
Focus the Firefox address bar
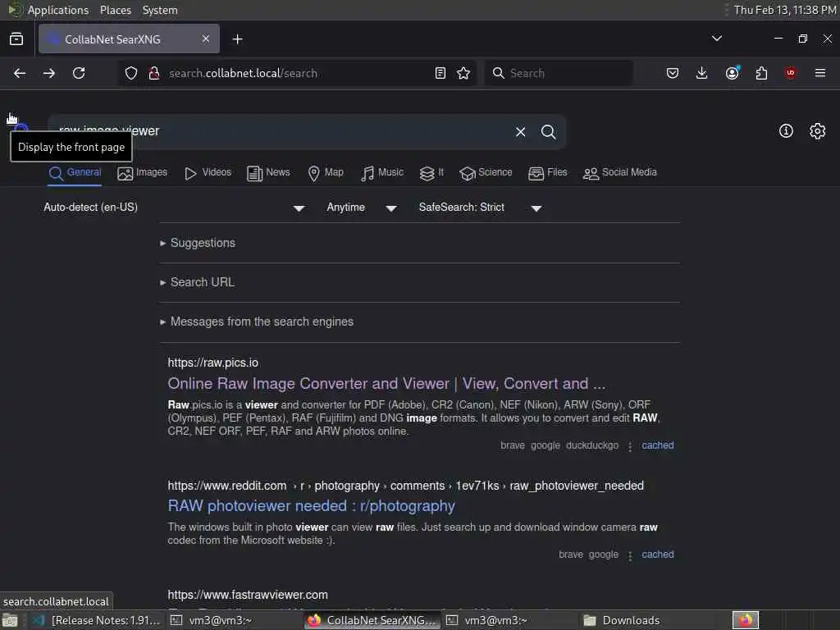point(297,73)
